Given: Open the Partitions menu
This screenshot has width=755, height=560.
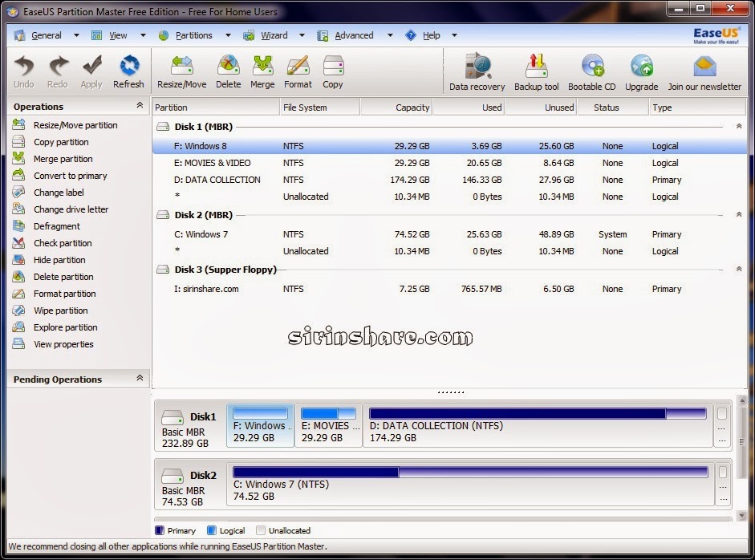Looking at the screenshot, I should coord(193,35).
